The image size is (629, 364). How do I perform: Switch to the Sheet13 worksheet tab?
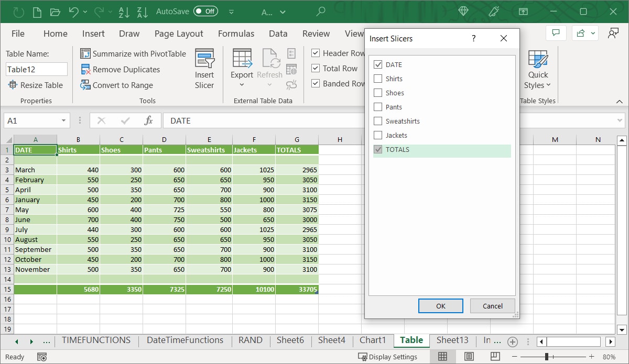pyautogui.click(x=452, y=340)
